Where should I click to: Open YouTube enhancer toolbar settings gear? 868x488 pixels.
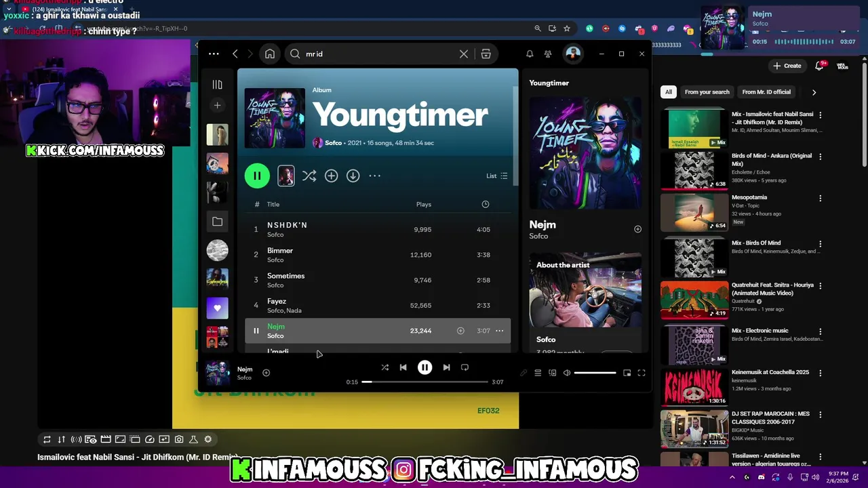click(x=208, y=439)
